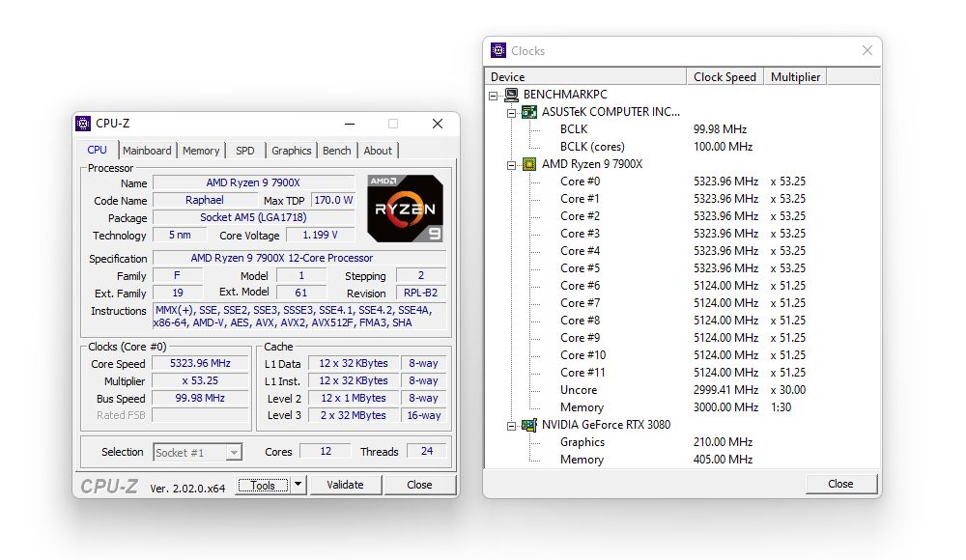Click the AMD Ryzen 9 7900X chip icon in tree
This screenshot has height=560, width=966.
pos(529,164)
